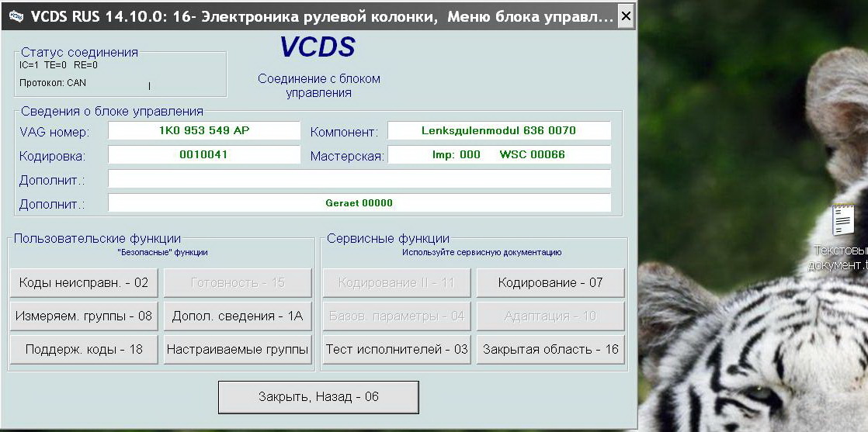Click the "Безопасные" функции note
The height and width of the screenshot is (432, 868).
click(x=163, y=252)
